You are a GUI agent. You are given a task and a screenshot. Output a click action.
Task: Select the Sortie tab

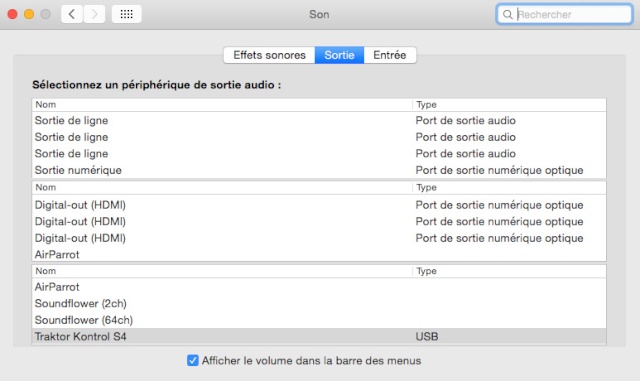tap(339, 55)
